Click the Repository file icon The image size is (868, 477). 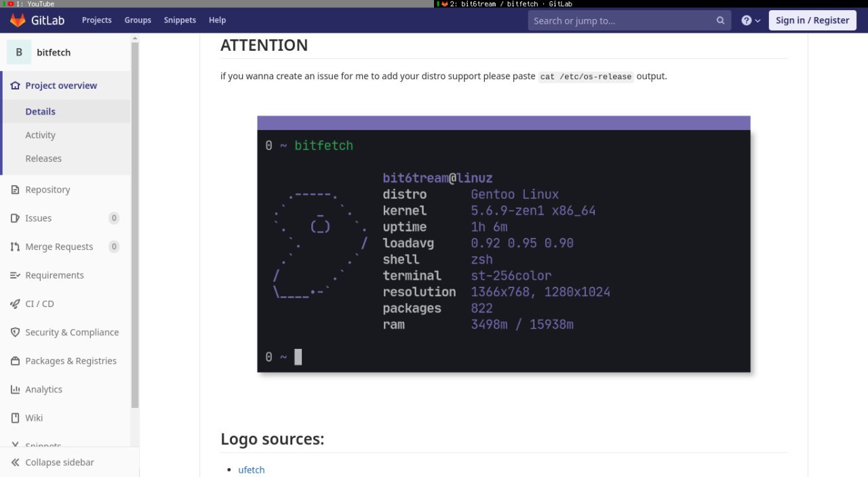pyautogui.click(x=15, y=190)
